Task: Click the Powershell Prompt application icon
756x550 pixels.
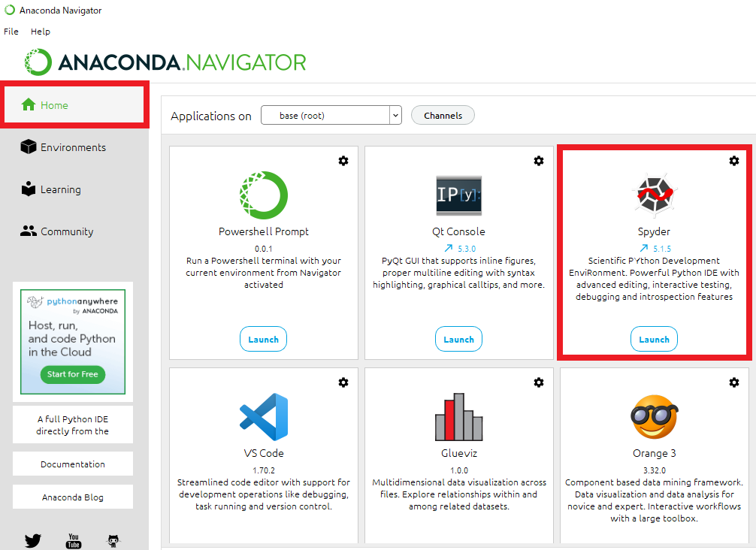Action: 264,195
